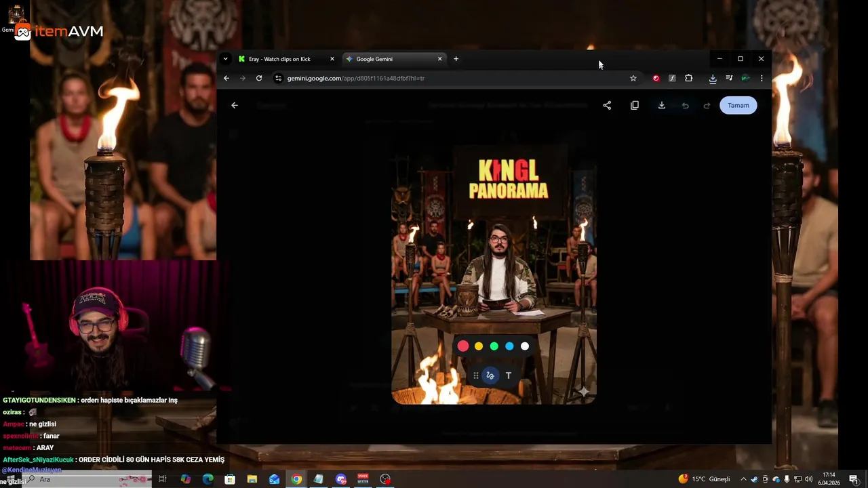
Task: Pick the red drawing color
Action: (x=463, y=346)
